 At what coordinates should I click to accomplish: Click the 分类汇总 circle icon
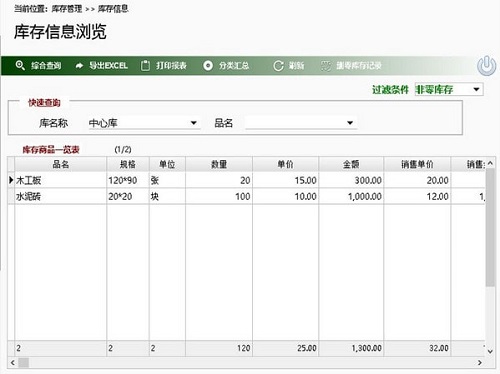point(208,65)
